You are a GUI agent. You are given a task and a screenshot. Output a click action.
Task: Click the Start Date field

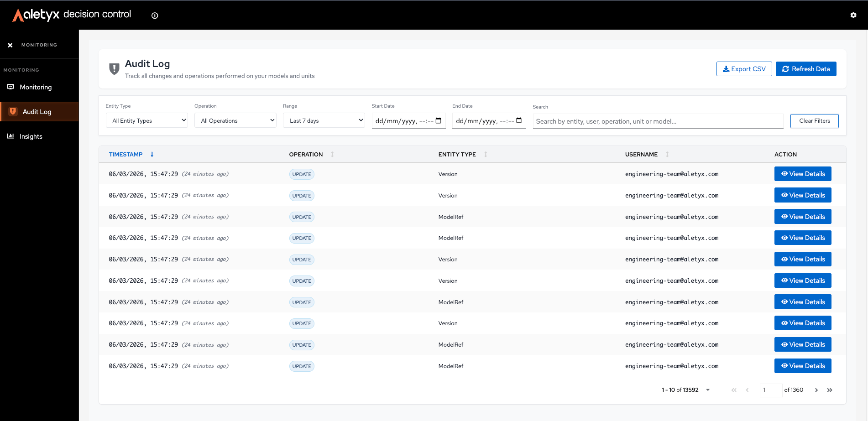tap(408, 121)
